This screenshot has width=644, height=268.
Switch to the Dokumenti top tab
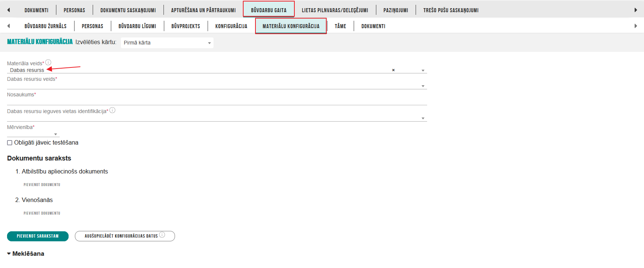coord(36,10)
